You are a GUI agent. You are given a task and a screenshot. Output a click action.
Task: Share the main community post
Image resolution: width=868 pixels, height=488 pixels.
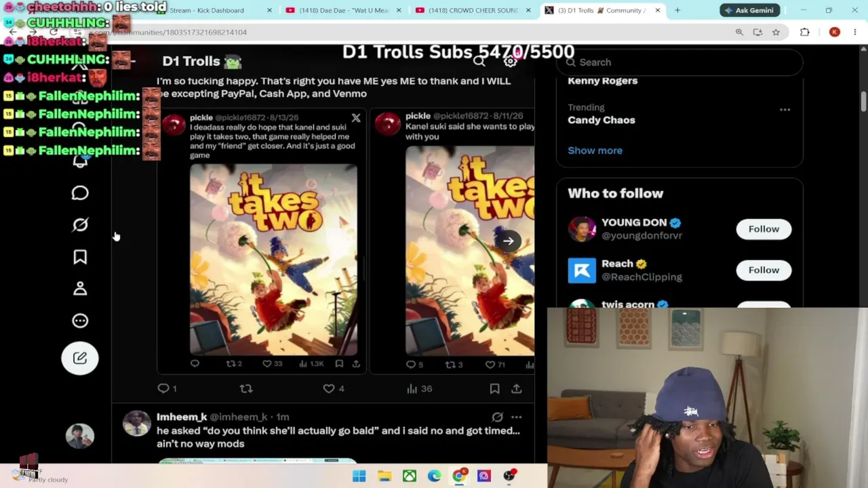[517, 388]
